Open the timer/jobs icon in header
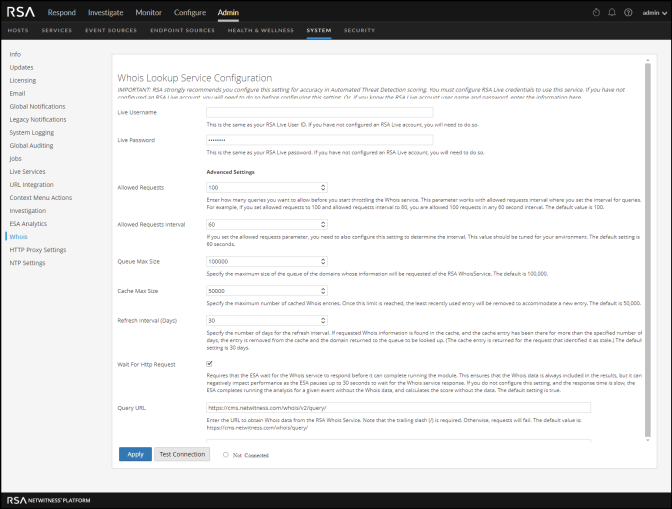The image size is (672, 509). 596,12
